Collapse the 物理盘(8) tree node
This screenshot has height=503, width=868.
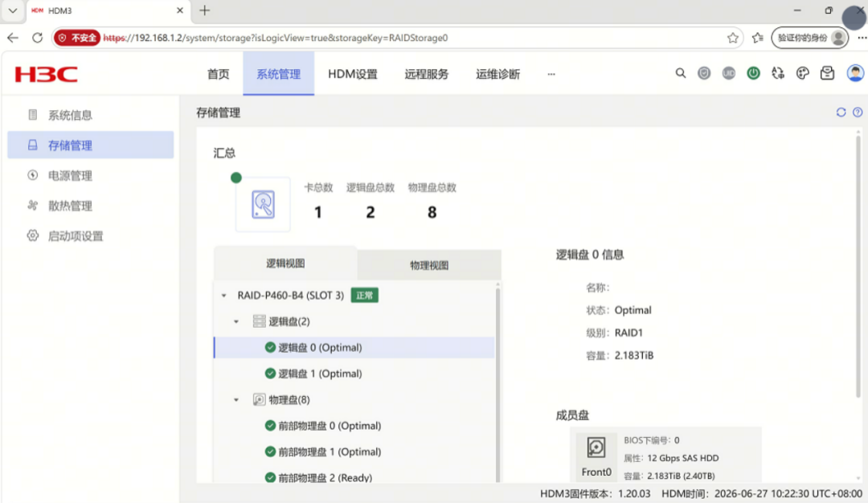click(236, 399)
